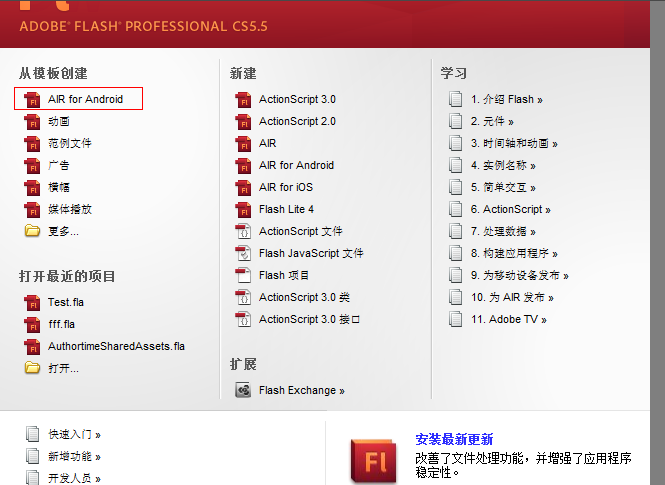Open the 媒体播放 templates

click(x=70, y=209)
